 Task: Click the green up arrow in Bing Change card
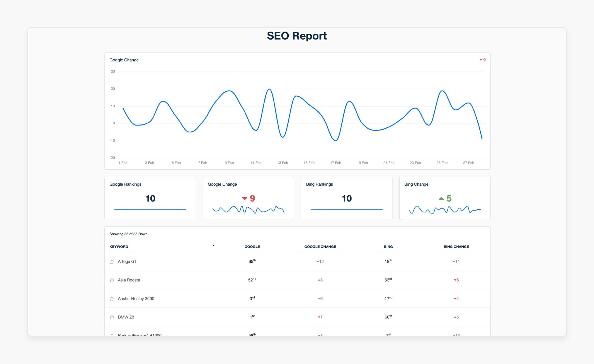point(441,198)
